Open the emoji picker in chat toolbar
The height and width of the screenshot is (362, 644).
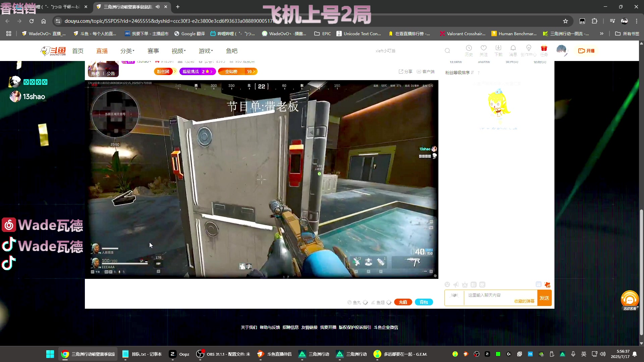[447, 285]
